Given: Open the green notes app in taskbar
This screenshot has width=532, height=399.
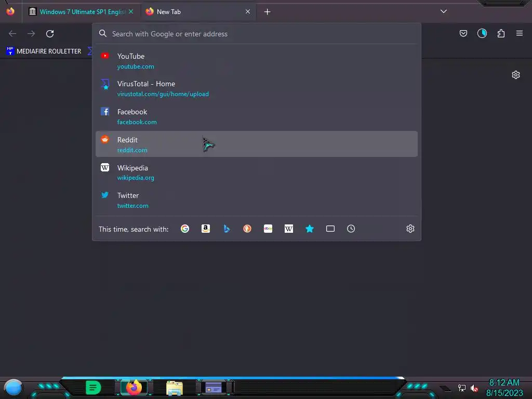Looking at the screenshot, I should [93, 388].
